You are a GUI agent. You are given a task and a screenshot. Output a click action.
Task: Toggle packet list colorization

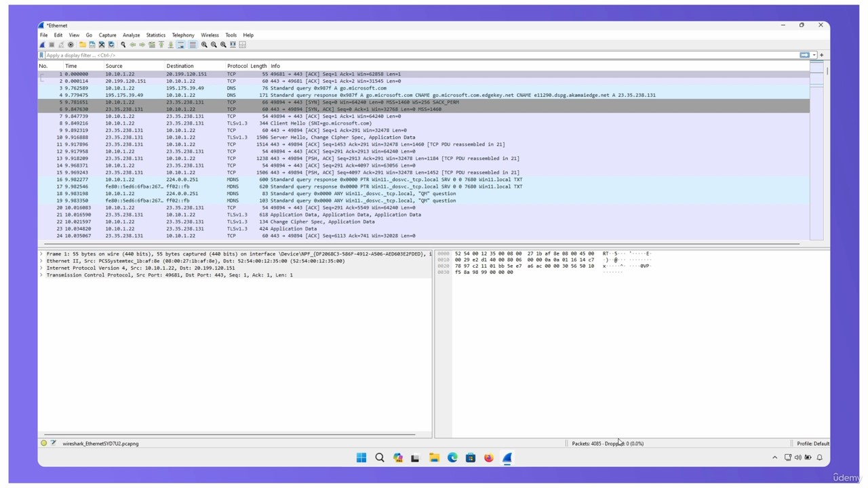pos(193,45)
